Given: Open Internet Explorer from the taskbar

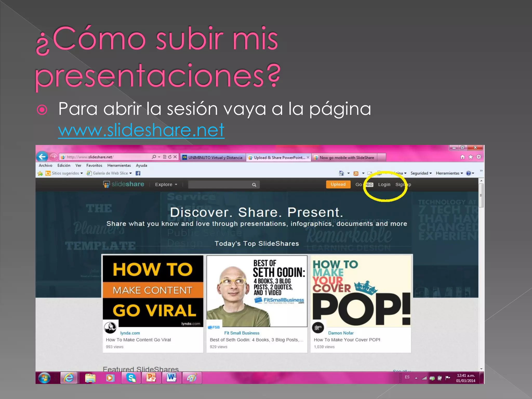Looking at the screenshot, I should [69, 378].
